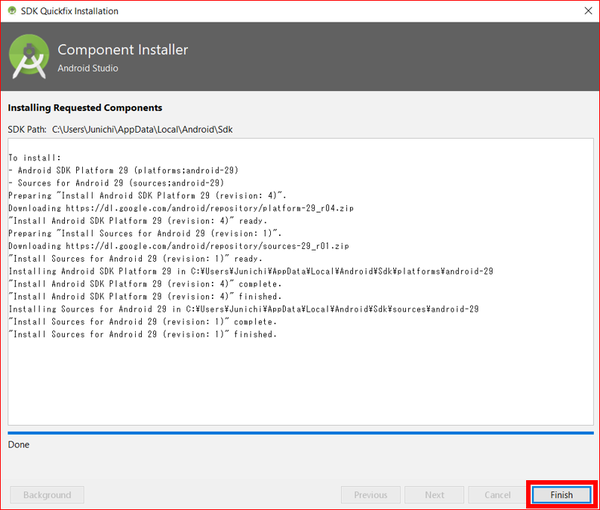Close the SDK Quickfix Installation dialog

[x=588, y=11]
